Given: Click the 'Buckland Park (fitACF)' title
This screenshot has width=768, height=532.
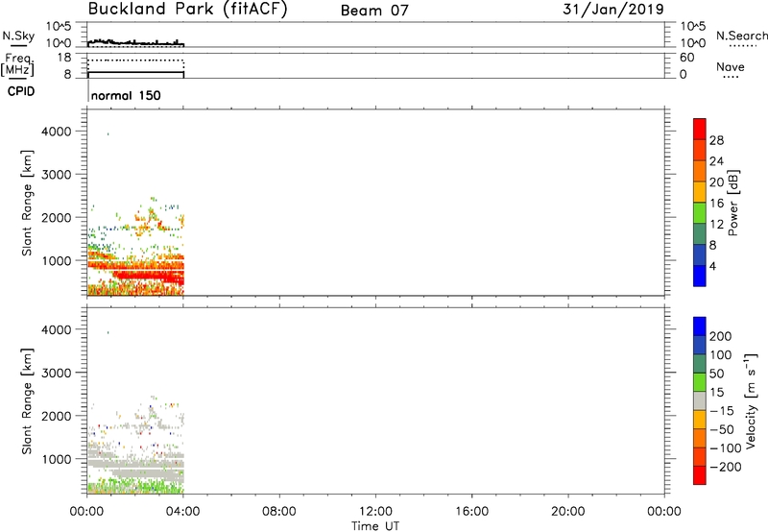Looking at the screenshot, I should (x=187, y=10).
